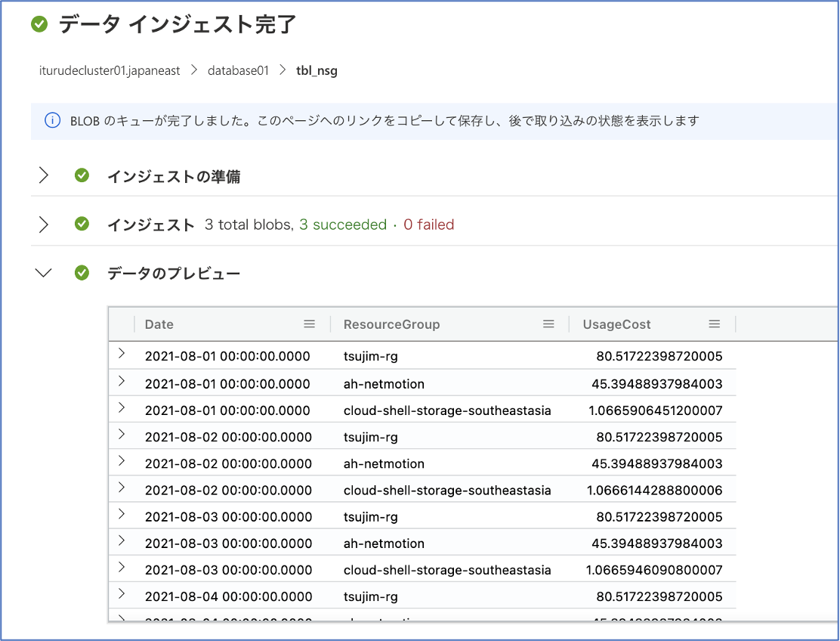Viewport: 840px width, 641px height.
Task: Click the info icon in BLOB banner
Action: pos(53,121)
